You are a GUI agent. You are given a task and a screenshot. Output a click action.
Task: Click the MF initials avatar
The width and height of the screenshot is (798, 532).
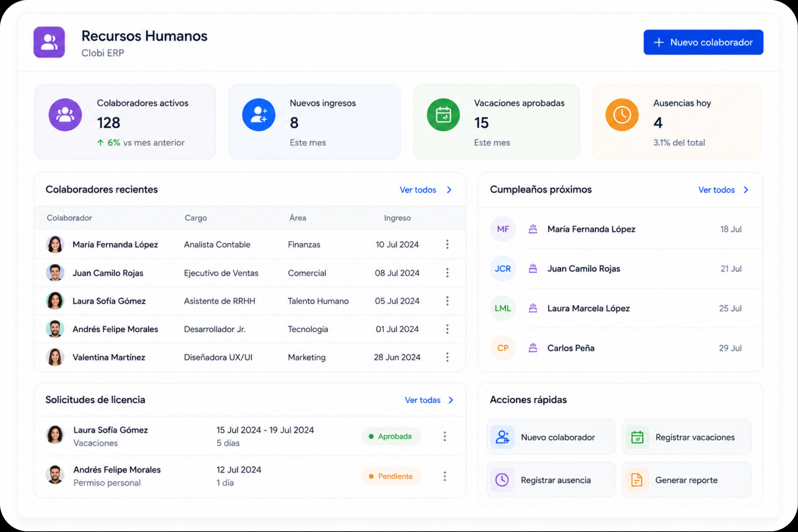(x=503, y=229)
